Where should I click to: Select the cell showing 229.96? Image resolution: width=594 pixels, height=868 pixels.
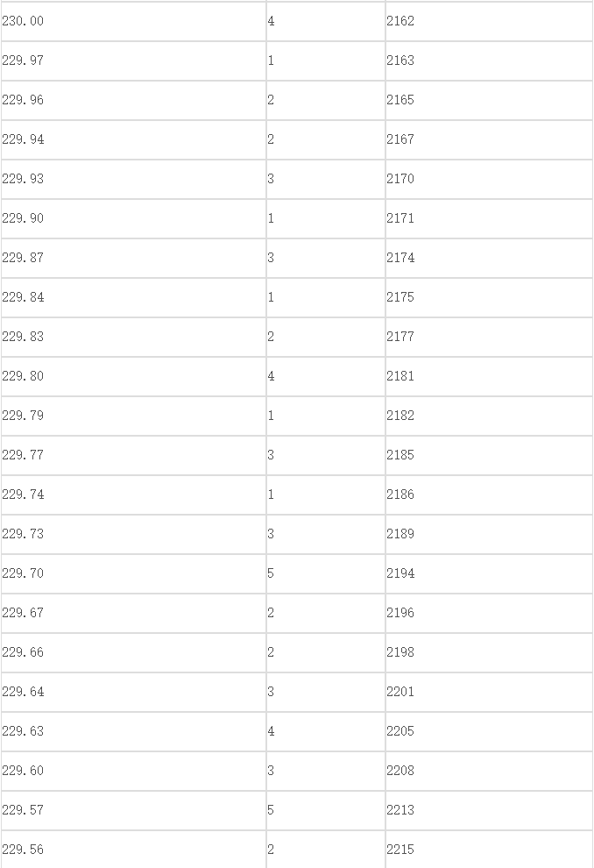133,100
